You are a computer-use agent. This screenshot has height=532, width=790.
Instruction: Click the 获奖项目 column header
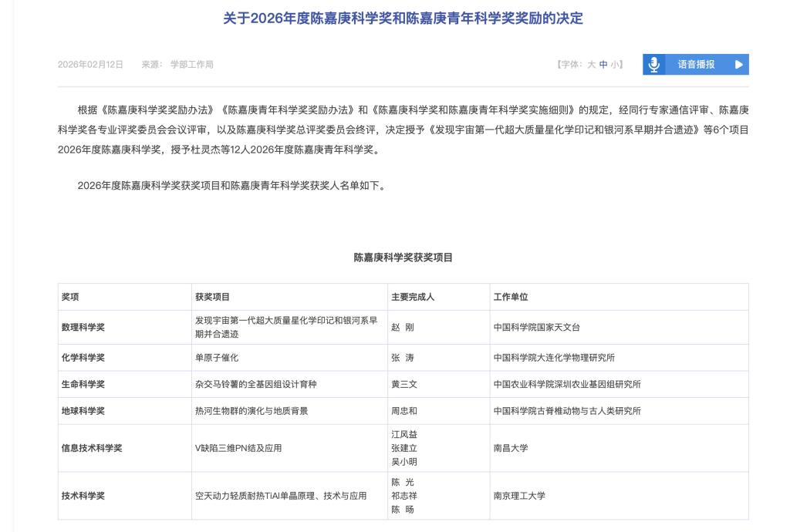(212, 297)
